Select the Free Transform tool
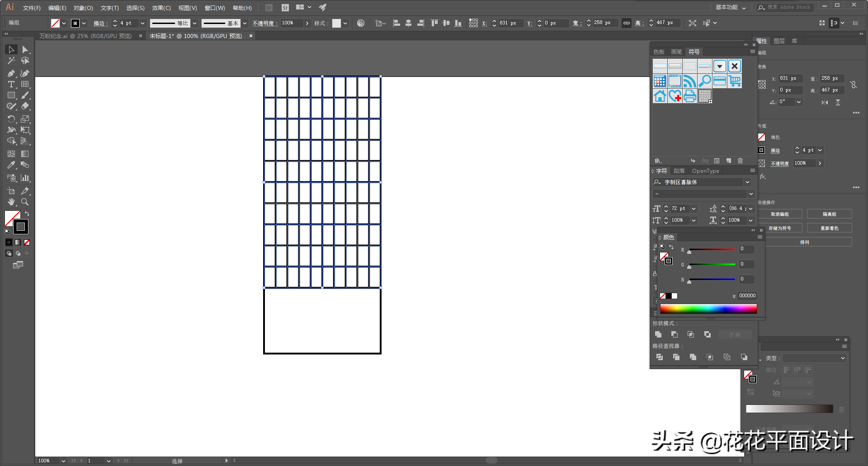The width and height of the screenshot is (868, 466). click(25, 130)
